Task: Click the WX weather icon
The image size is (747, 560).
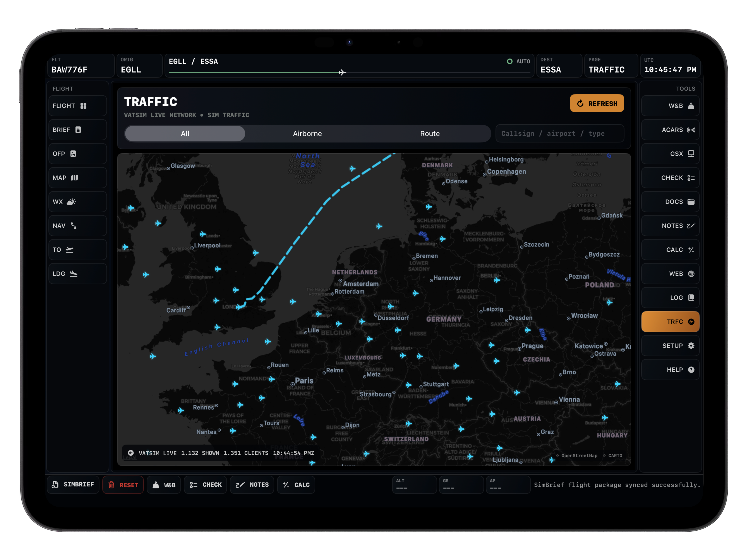Action: click(x=71, y=202)
